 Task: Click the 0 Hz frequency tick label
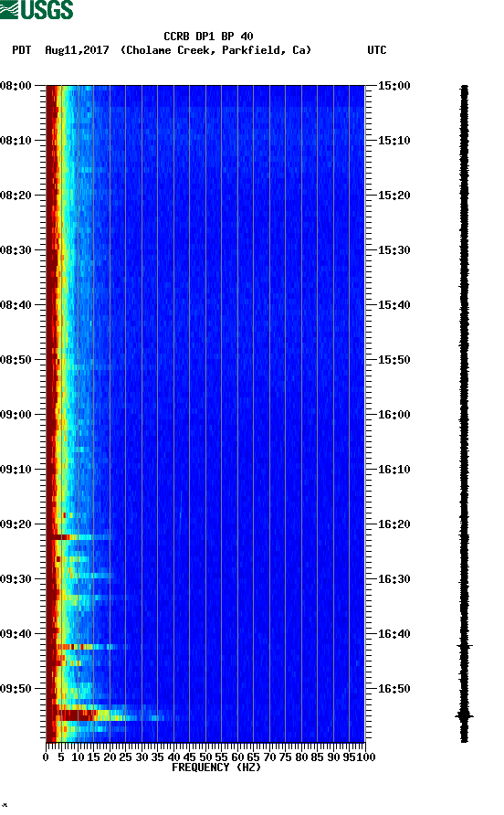coord(46,757)
